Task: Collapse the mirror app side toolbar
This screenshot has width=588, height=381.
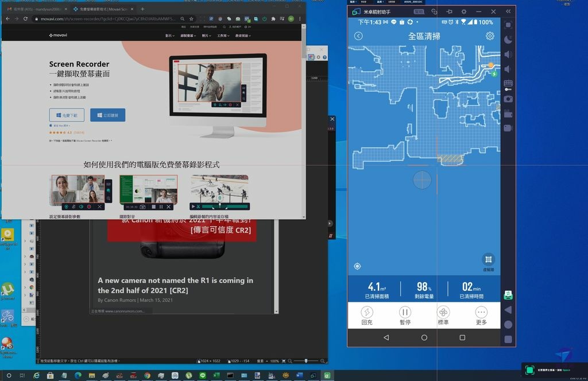Action: [508, 11]
